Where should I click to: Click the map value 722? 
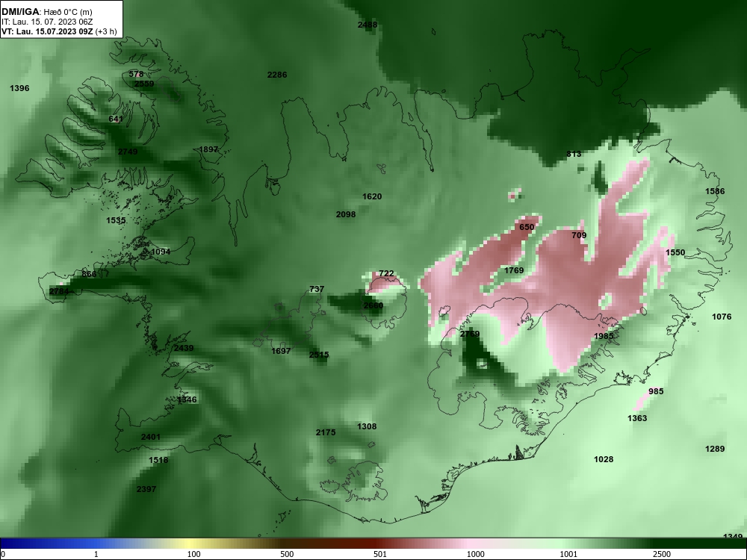click(x=386, y=273)
